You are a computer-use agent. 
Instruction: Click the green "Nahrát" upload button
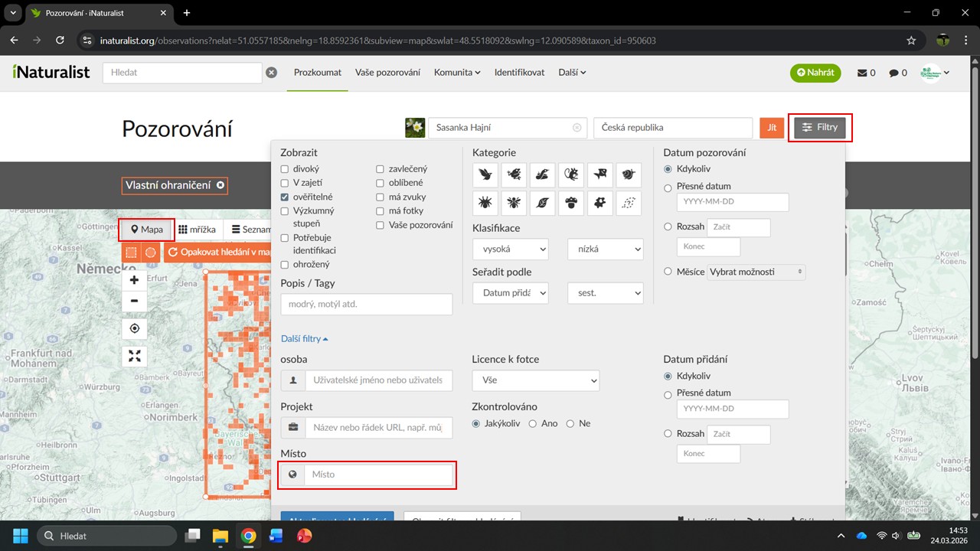click(x=815, y=73)
